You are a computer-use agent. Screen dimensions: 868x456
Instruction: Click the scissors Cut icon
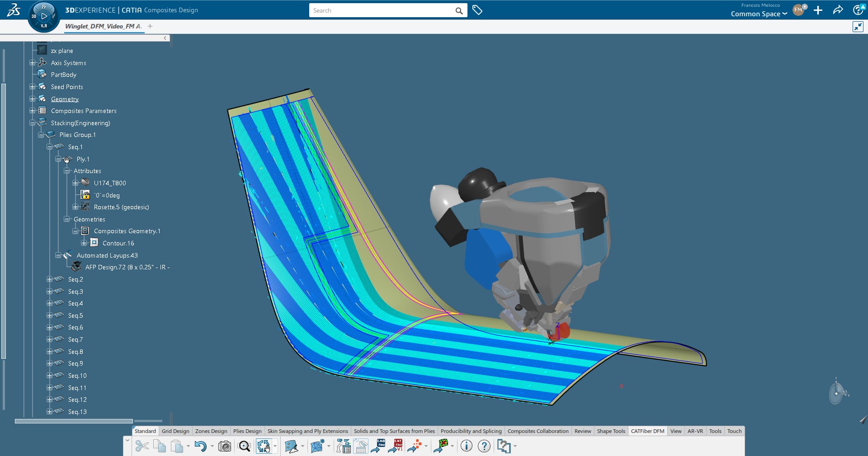142,447
